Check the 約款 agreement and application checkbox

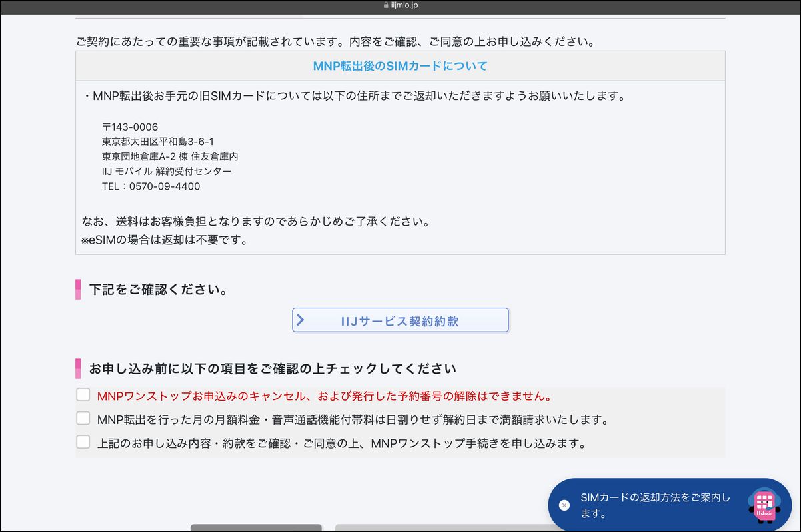pyautogui.click(x=83, y=441)
